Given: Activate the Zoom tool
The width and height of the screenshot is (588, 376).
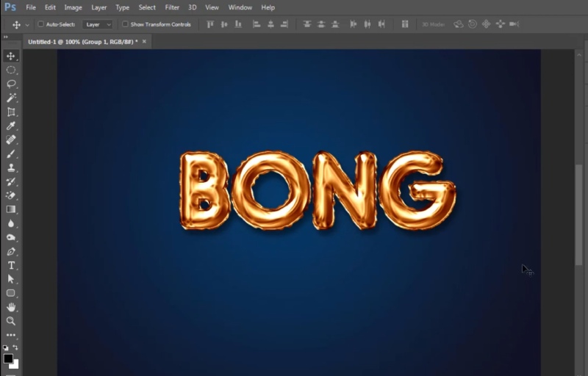Looking at the screenshot, I should click(x=11, y=321).
